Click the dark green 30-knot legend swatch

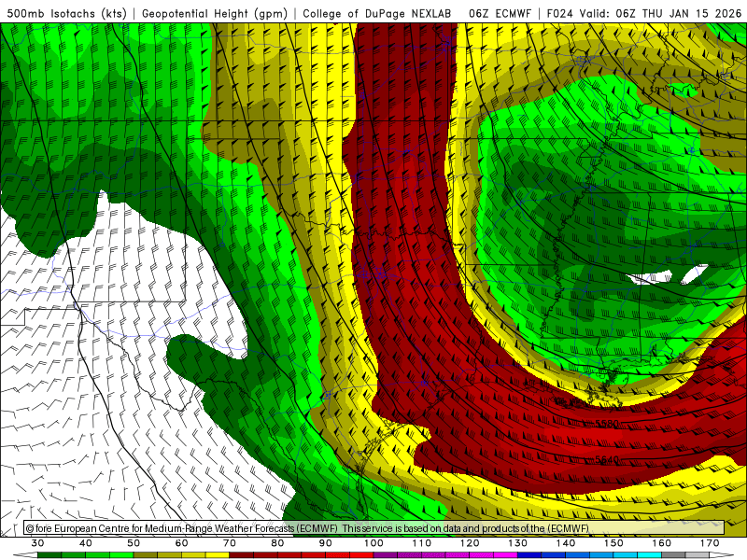(49, 555)
